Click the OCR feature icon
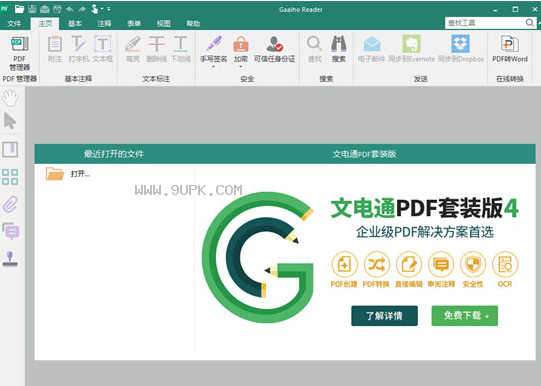The height and width of the screenshot is (386, 541). (x=505, y=265)
